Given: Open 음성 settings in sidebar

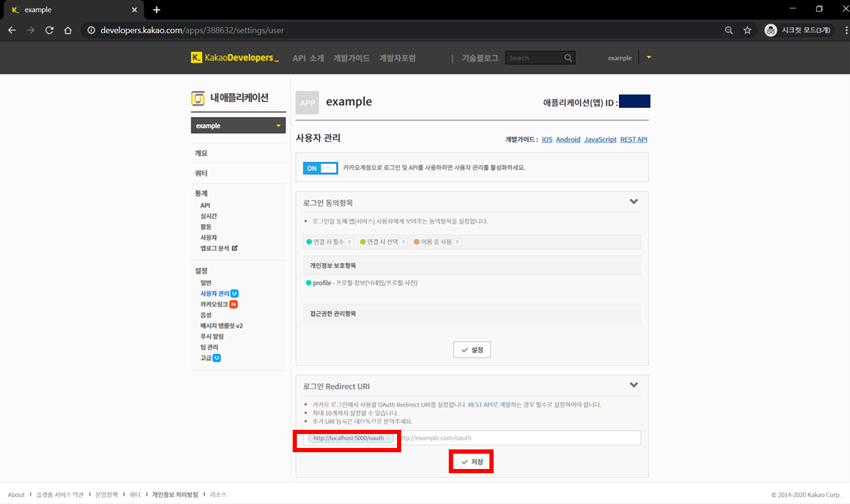Looking at the screenshot, I should pos(206,315).
